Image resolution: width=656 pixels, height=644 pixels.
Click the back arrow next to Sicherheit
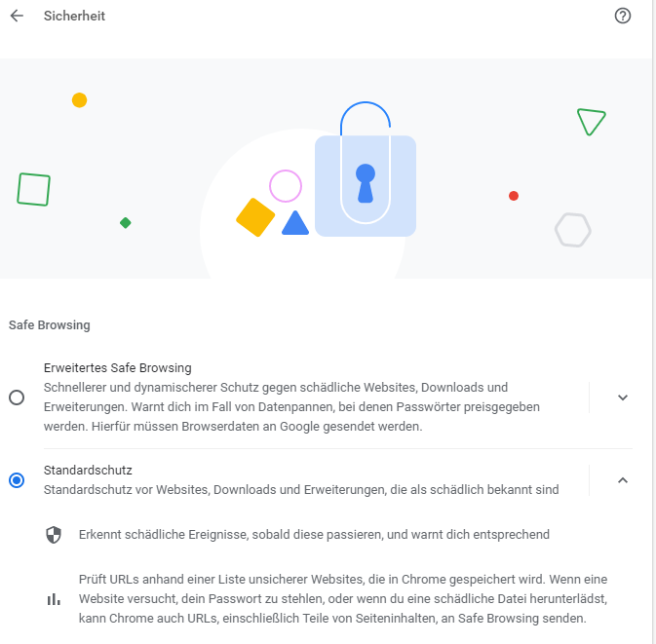tap(17, 16)
